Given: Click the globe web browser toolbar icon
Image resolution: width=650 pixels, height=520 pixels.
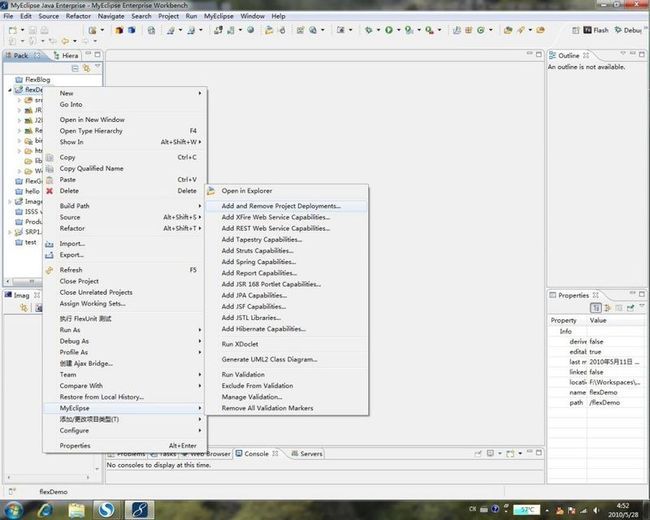Looking at the screenshot, I should tap(251, 30).
